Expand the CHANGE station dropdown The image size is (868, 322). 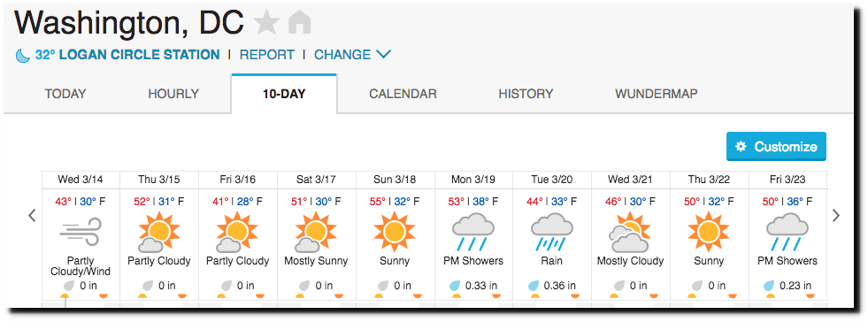353,55
